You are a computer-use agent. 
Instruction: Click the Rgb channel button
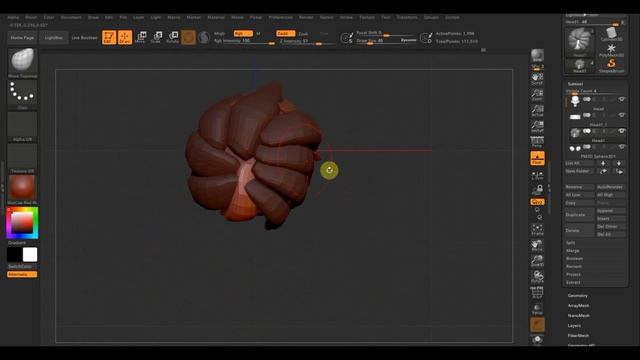pyautogui.click(x=243, y=33)
